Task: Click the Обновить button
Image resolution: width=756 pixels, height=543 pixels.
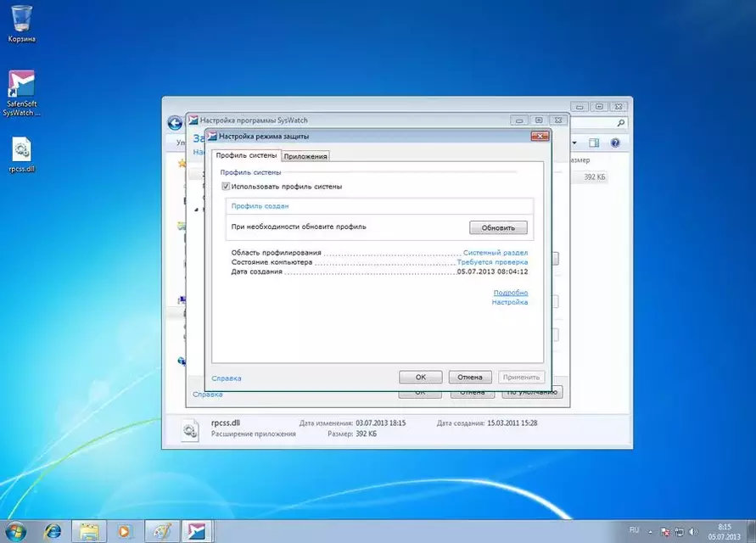Action: pyautogui.click(x=498, y=227)
